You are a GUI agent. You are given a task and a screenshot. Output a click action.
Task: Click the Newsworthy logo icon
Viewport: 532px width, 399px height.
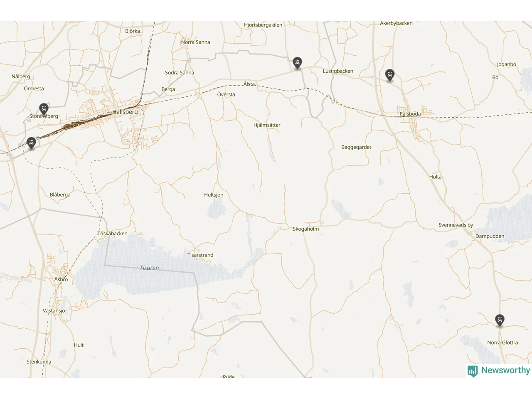473,371
